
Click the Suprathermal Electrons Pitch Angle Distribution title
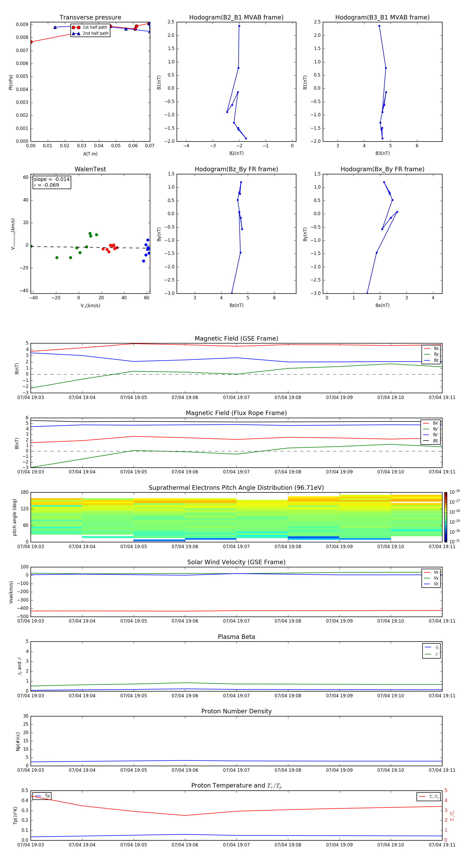(x=236, y=488)
